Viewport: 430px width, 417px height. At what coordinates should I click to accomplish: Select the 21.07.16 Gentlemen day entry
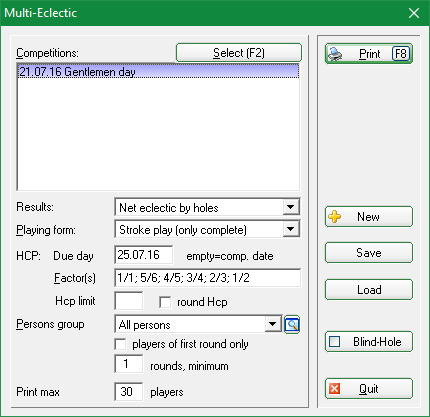[158, 72]
